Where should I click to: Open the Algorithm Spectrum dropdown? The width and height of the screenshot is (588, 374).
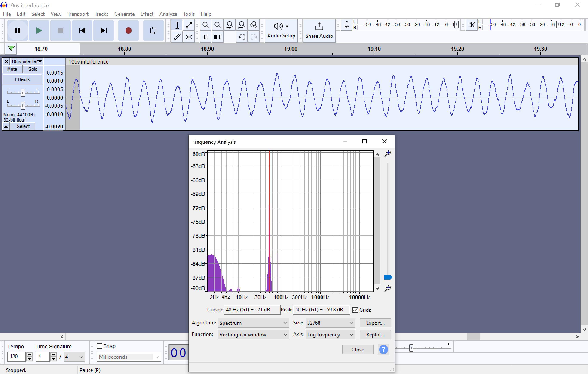point(253,323)
